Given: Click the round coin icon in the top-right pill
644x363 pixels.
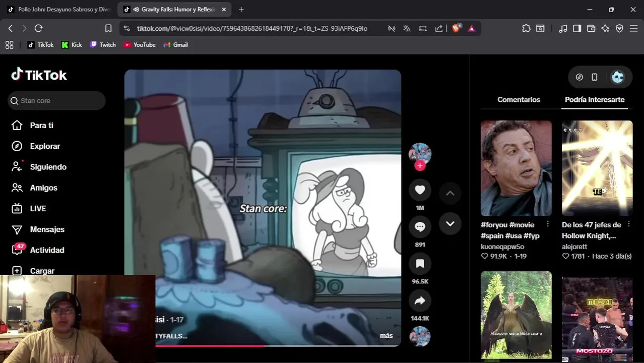Looking at the screenshot, I should 579,77.
